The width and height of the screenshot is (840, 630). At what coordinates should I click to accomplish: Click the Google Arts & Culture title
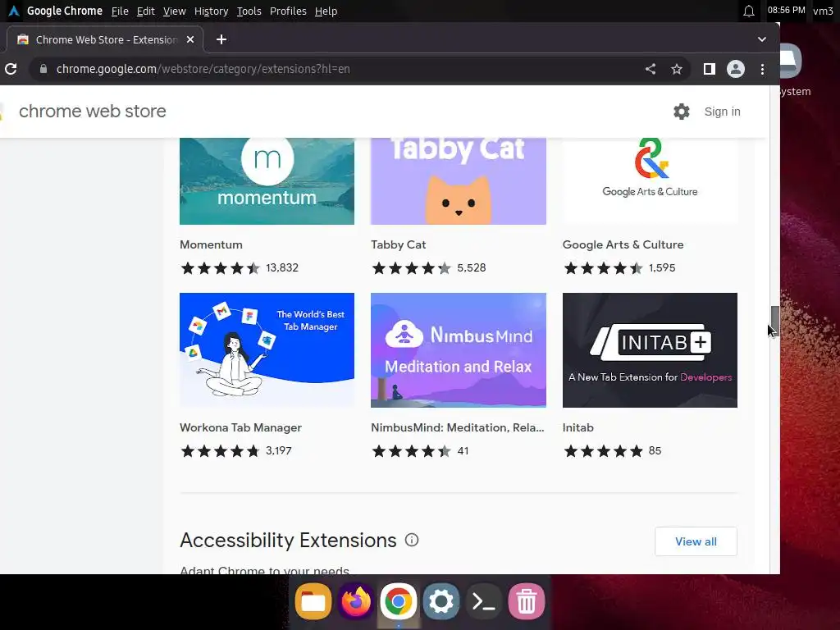[x=623, y=244]
